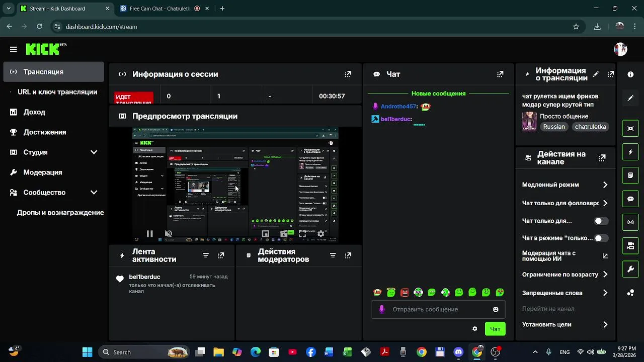Toggle session info broadcast widget in right sidebar
Image resolution: width=644 pixels, height=362 pixels.
(630, 222)
